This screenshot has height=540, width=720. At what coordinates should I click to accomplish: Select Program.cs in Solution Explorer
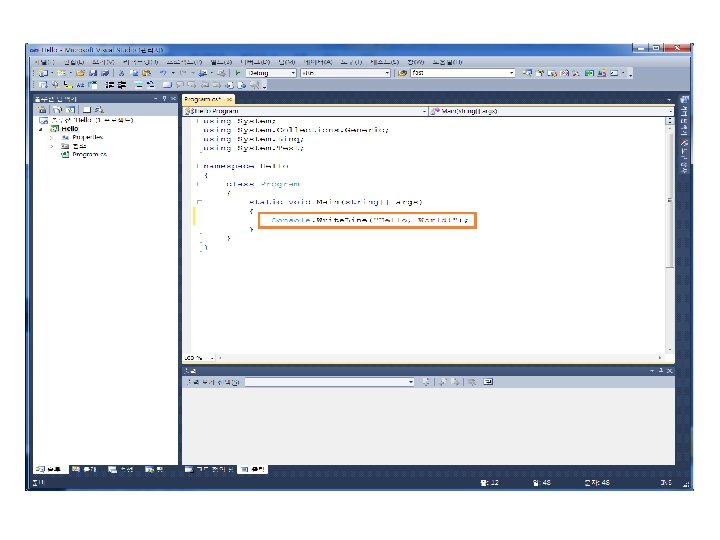tap(89, 155)
